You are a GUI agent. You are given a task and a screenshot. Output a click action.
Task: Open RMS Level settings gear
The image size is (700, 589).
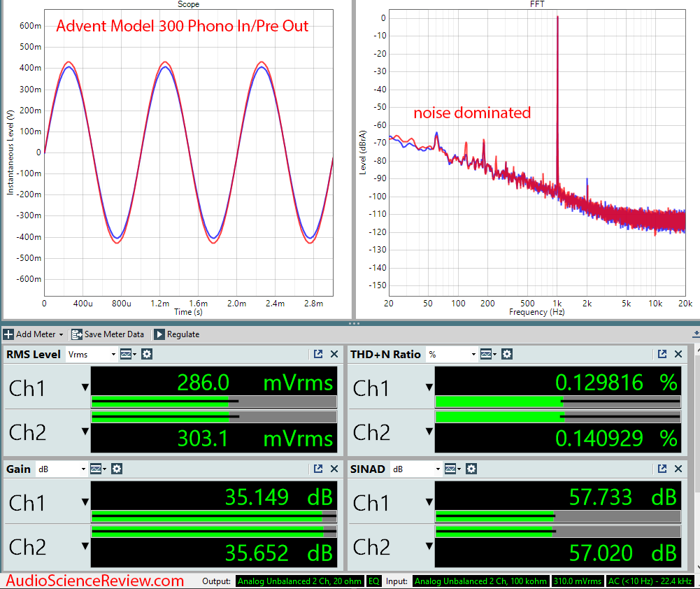coord(147,354)
